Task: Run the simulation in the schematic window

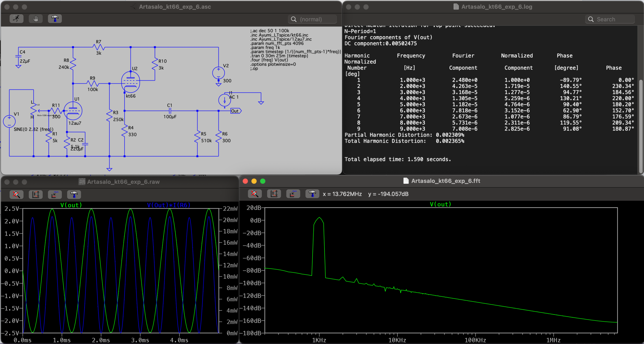Action: pos(16,19)
